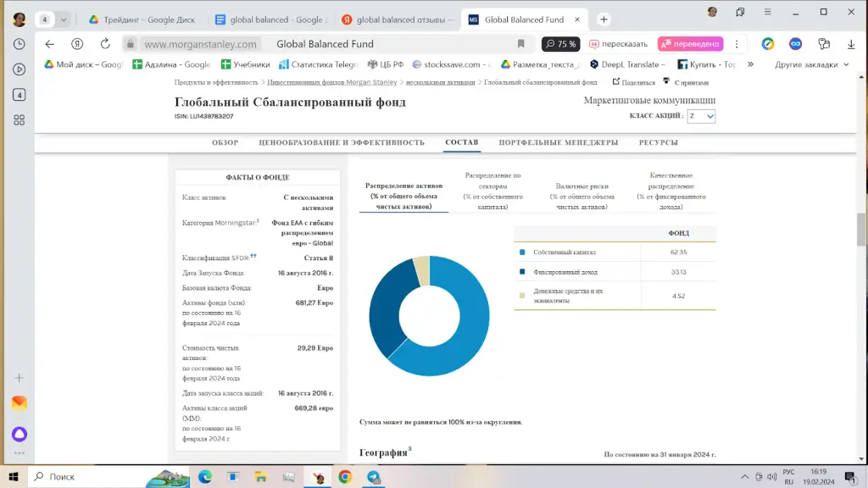Open the ОБЗОР section

tap(225, 142)
